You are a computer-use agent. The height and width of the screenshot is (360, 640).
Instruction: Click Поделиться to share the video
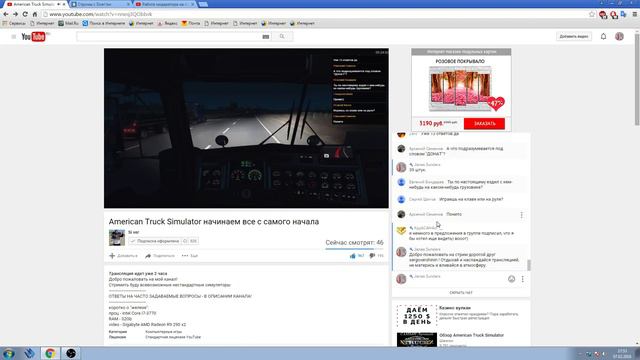click(160, 256)
